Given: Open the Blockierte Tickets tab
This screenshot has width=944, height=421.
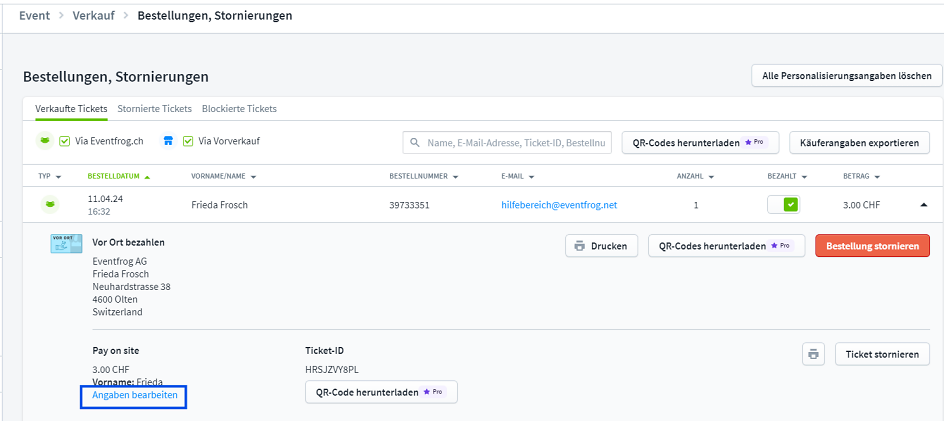Looking at the screenshot, I should [x=239, y=108].
